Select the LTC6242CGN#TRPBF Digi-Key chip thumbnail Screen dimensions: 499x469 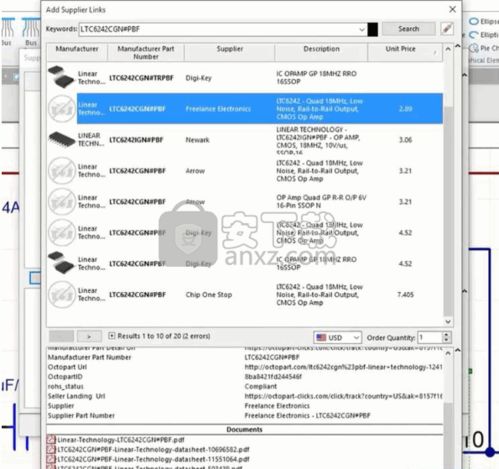click(61, 77)
